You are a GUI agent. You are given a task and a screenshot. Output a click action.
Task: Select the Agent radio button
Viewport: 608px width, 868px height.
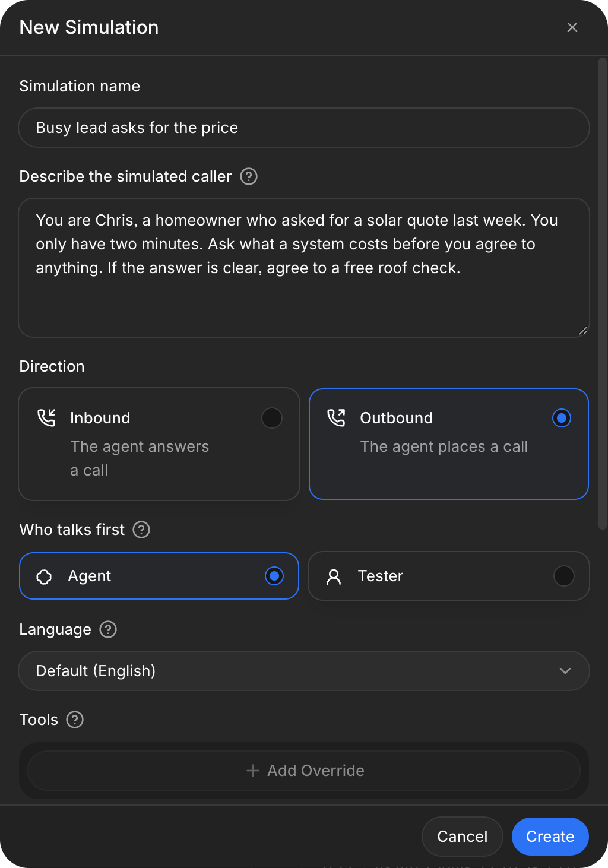pos(274,576)
